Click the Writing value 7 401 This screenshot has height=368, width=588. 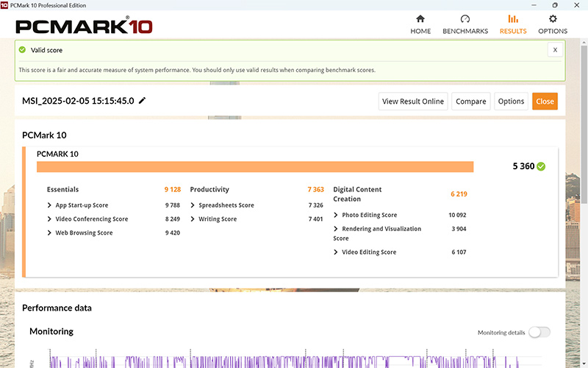coord(316,219)
